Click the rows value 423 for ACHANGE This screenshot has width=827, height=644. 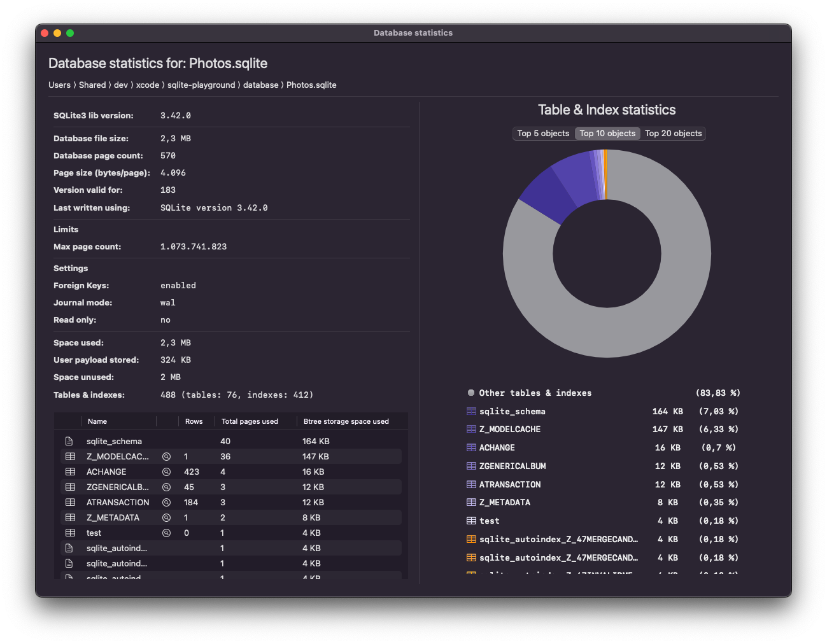tap(192, 472)
